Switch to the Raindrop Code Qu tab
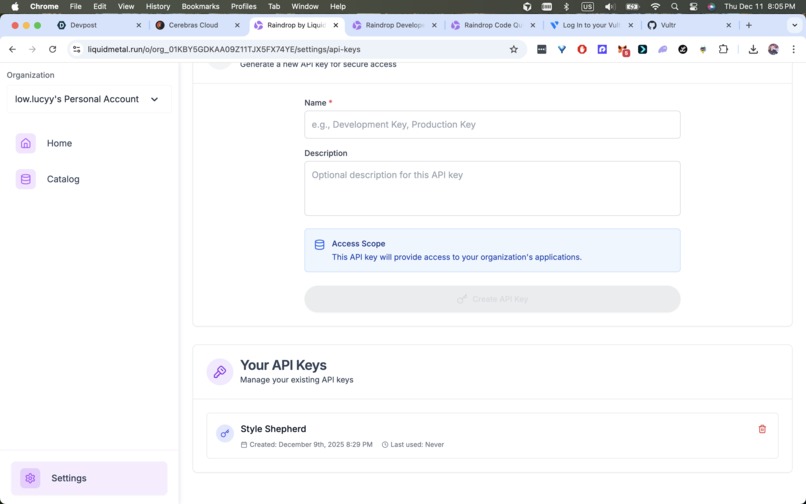 pyautogui.click(x=493, y=25)
